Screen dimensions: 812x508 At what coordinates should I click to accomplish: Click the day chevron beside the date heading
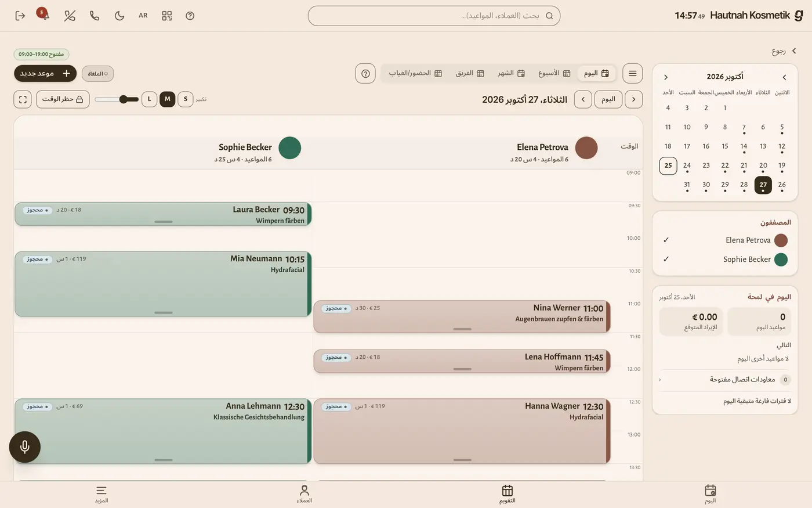coord(583,99)
